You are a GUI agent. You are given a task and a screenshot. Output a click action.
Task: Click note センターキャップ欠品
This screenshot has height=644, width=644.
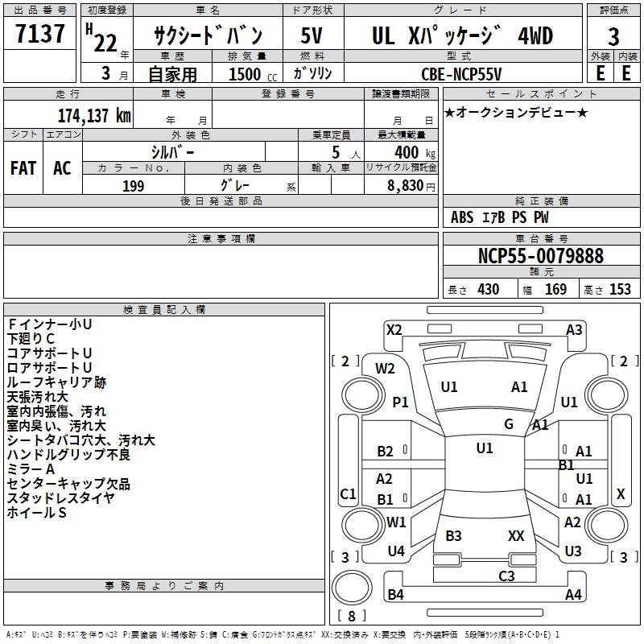point(68,484)
